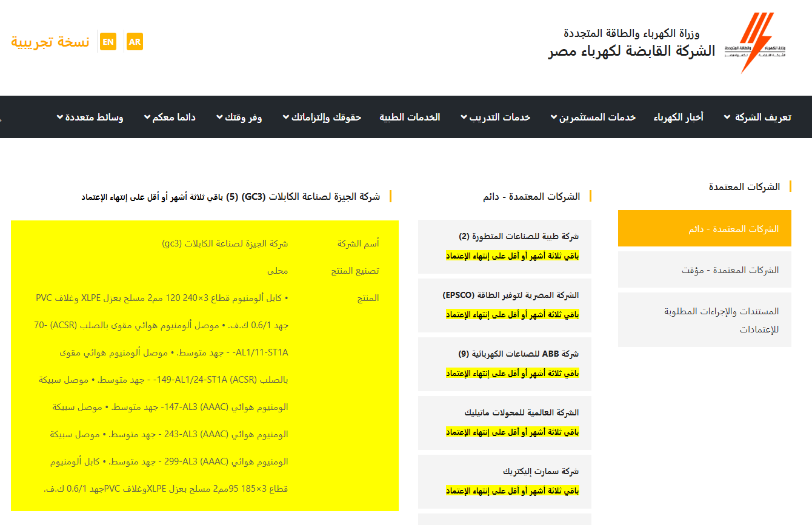Click the أسم الشركة field label
Image resolution: width=812 pixels, height=525 pixels.
[x=358, y=243]
